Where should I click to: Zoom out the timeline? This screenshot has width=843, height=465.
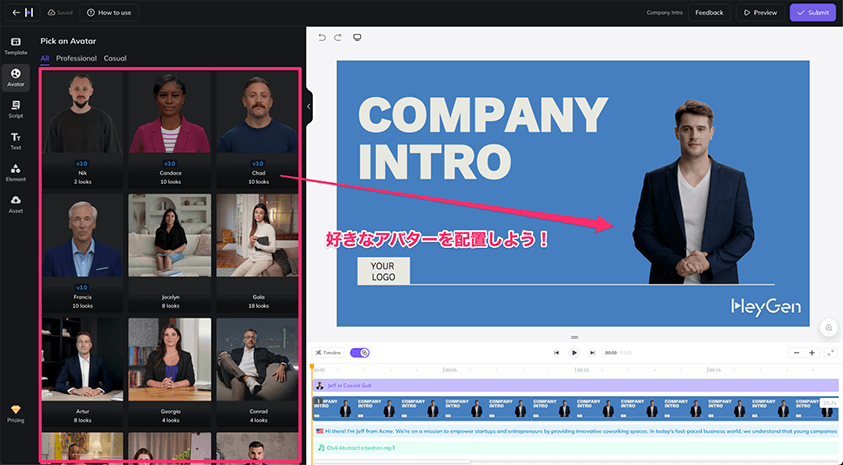pyautogui.click(x=797, y=353)
